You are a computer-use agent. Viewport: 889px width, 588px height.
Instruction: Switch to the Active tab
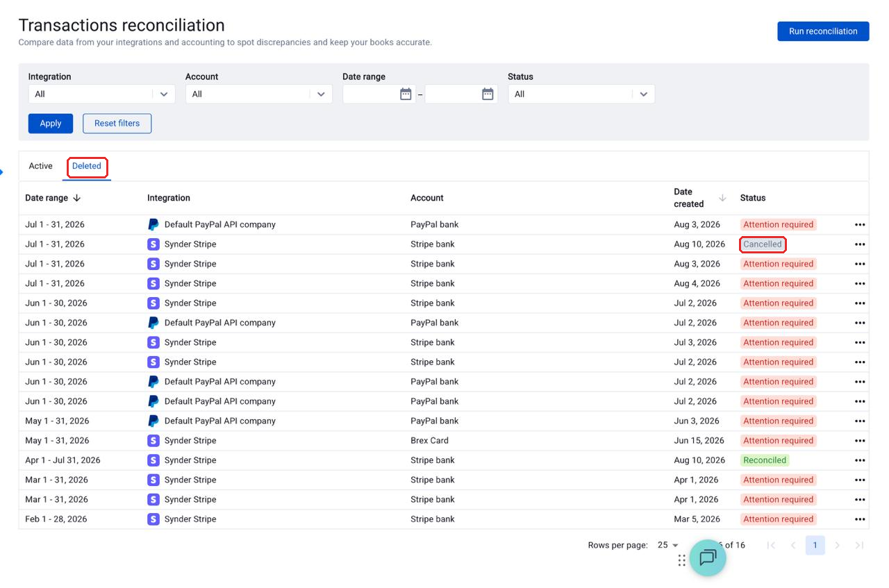pyautogui.click(x=40, y=166)
